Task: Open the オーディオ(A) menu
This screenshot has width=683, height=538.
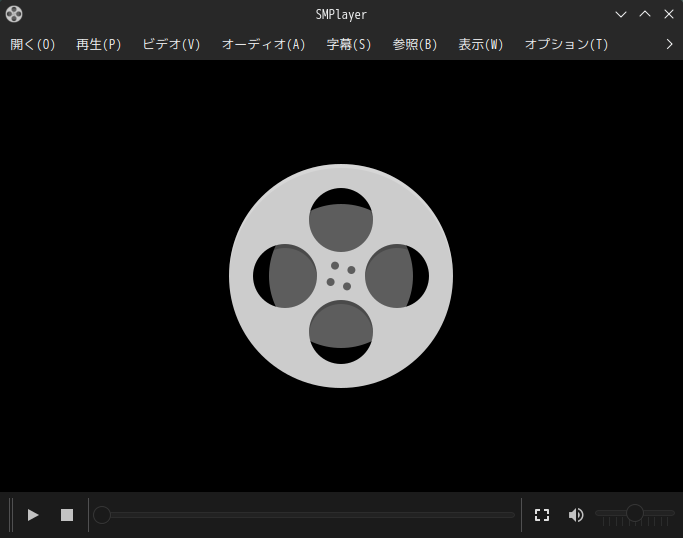Action: coord(264,44)
